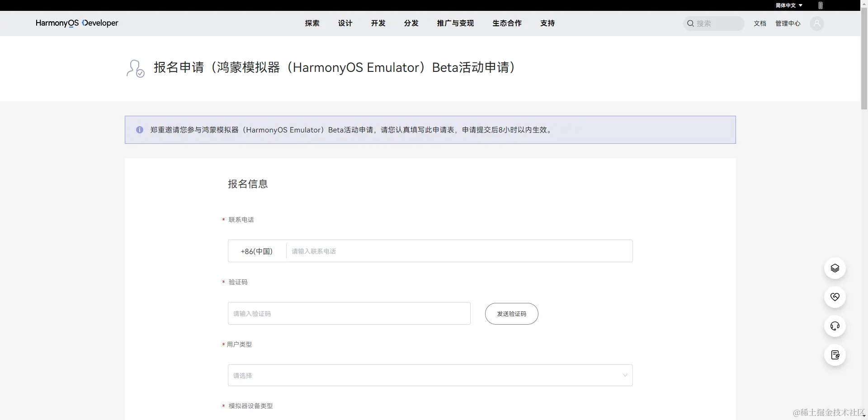Viewport: 868px width, 420px height.
Task: Open the 文档 link
Action: [x=760, y=24]
